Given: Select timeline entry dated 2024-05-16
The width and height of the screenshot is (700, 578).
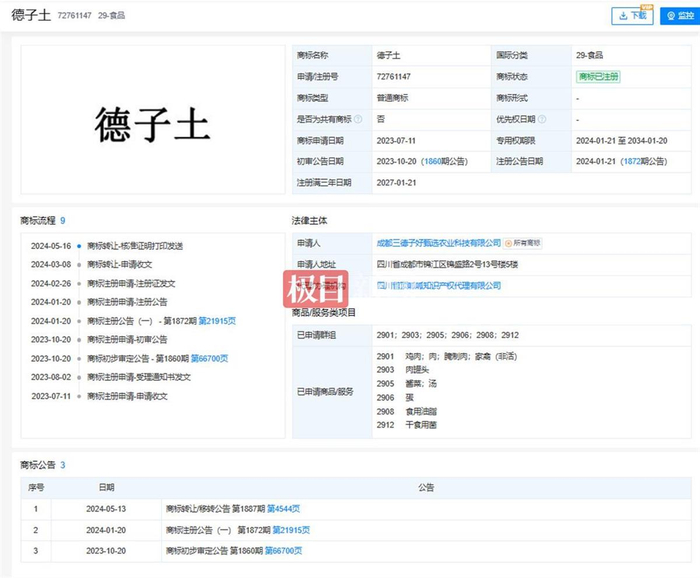Looking at the screenshot, I should coord(107,246).
